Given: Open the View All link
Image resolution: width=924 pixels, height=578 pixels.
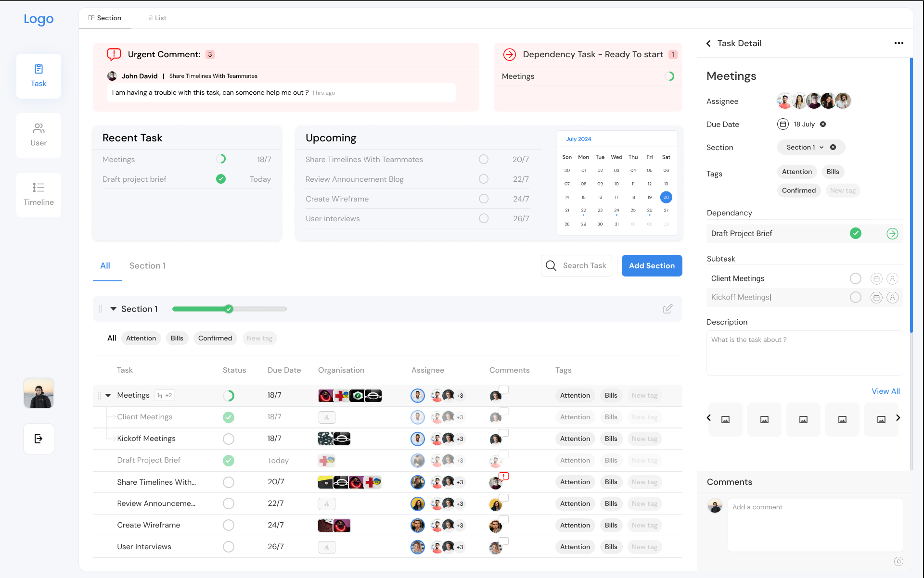Looking at the screenshot, I should [885, 391].
